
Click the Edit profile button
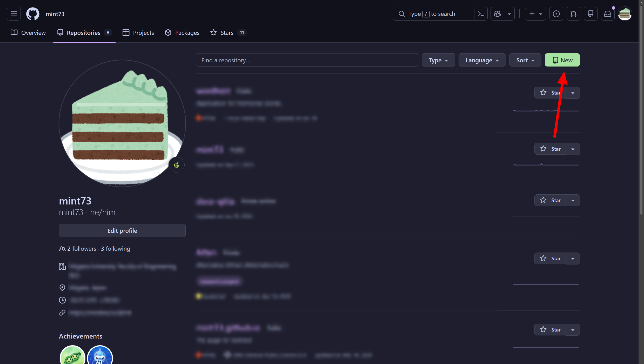tap(122, 230)
